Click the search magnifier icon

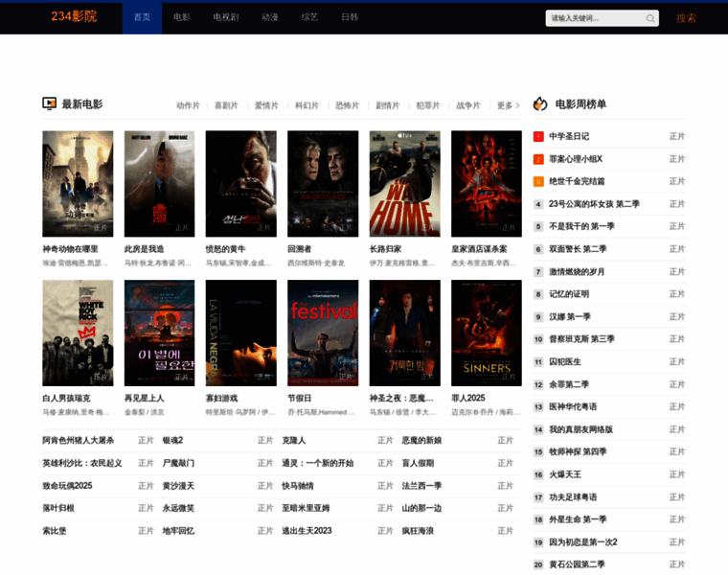click(650, 18)
